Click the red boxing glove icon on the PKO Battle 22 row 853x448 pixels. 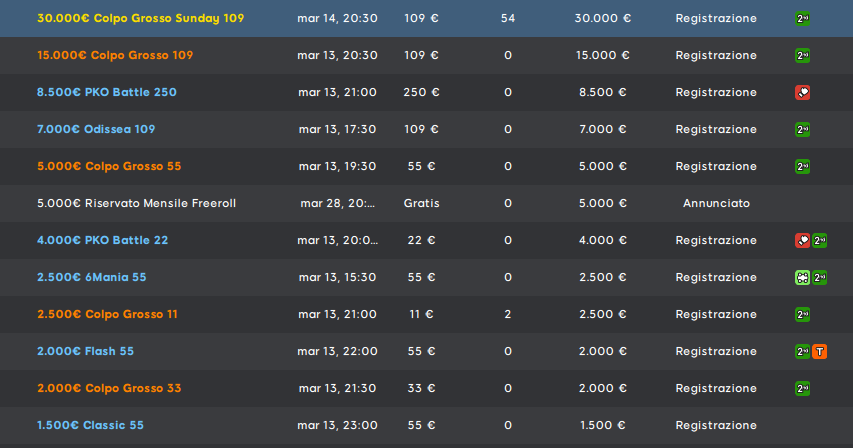click(802, 240)
